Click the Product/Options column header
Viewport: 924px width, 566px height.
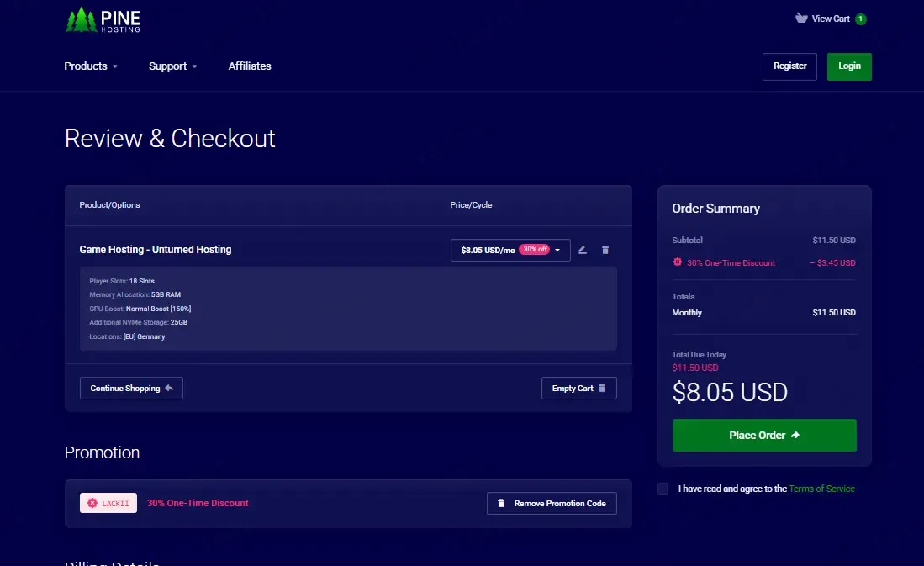click(109, 204)
